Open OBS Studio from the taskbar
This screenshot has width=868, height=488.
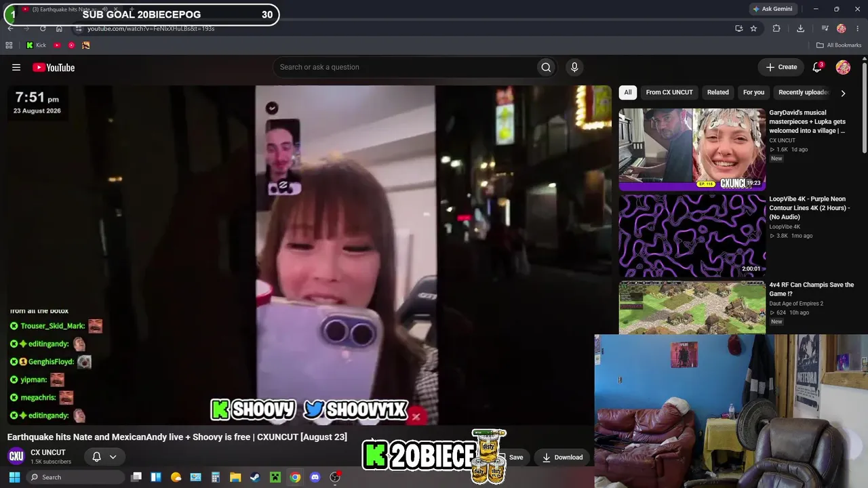click(x=334, y=477)
